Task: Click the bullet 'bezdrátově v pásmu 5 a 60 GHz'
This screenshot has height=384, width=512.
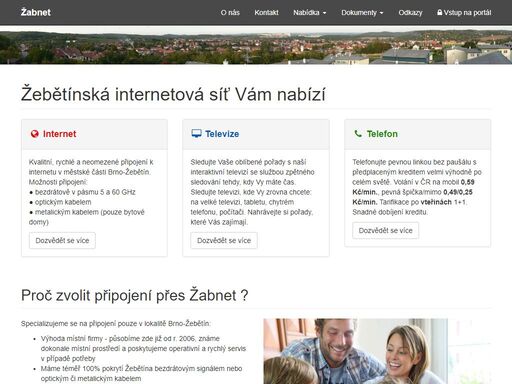Action: click(x=82, y=192)
